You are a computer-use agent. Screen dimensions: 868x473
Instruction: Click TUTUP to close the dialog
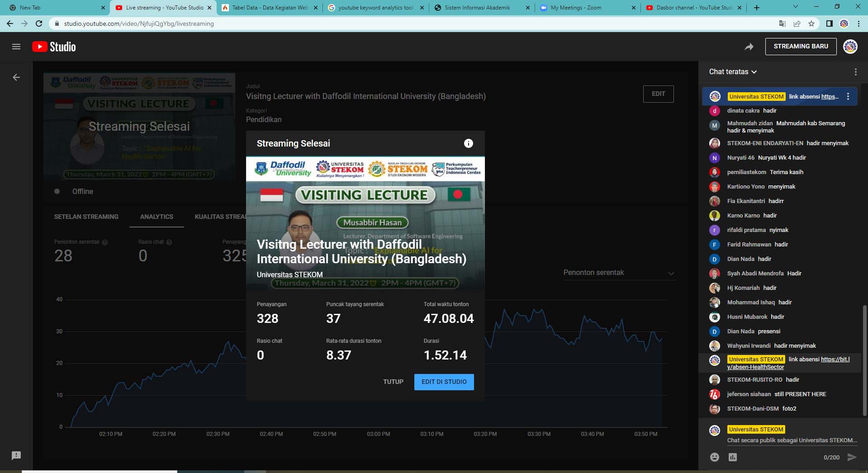click(393, 382)
